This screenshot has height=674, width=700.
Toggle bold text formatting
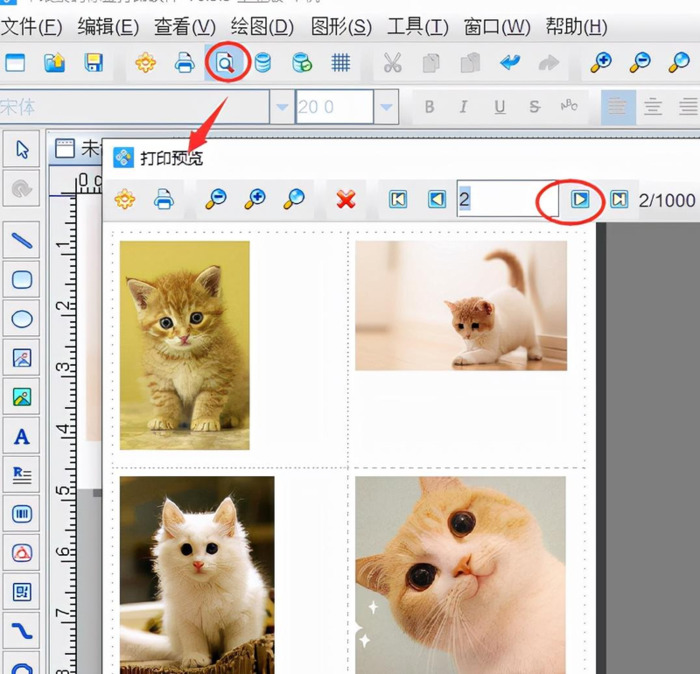coord(430,107)
